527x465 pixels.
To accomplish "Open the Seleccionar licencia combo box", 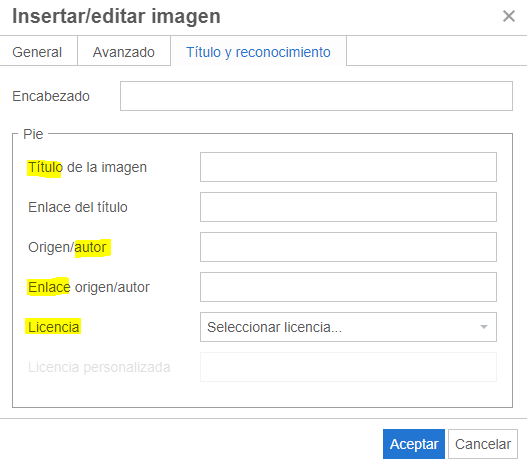I will 348,327.
